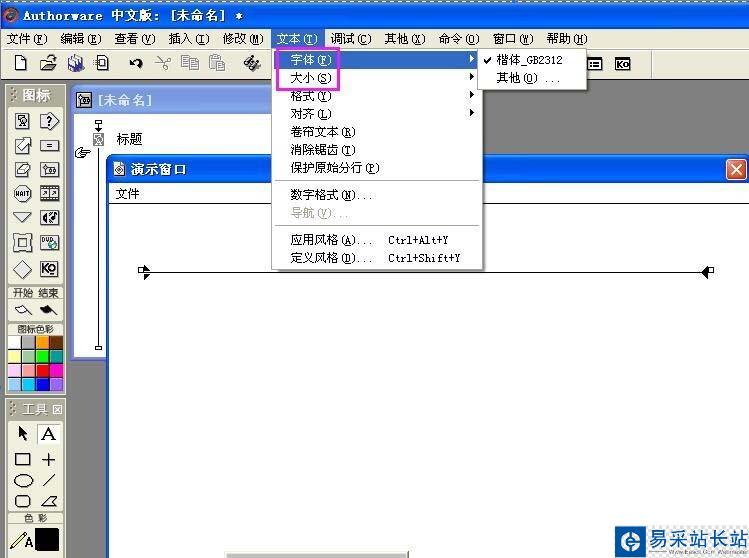The image size is (749, 558).
Task: Click the Find toolbar icon
Action: pos(252,63)
